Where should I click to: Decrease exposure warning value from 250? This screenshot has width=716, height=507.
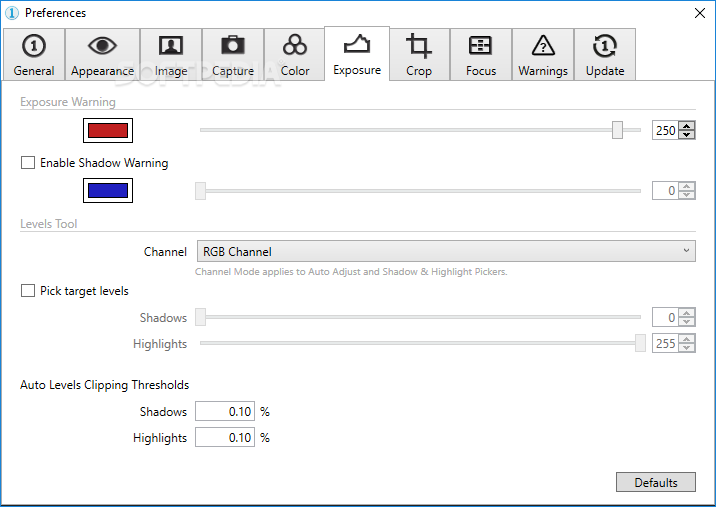pos(687,135)
